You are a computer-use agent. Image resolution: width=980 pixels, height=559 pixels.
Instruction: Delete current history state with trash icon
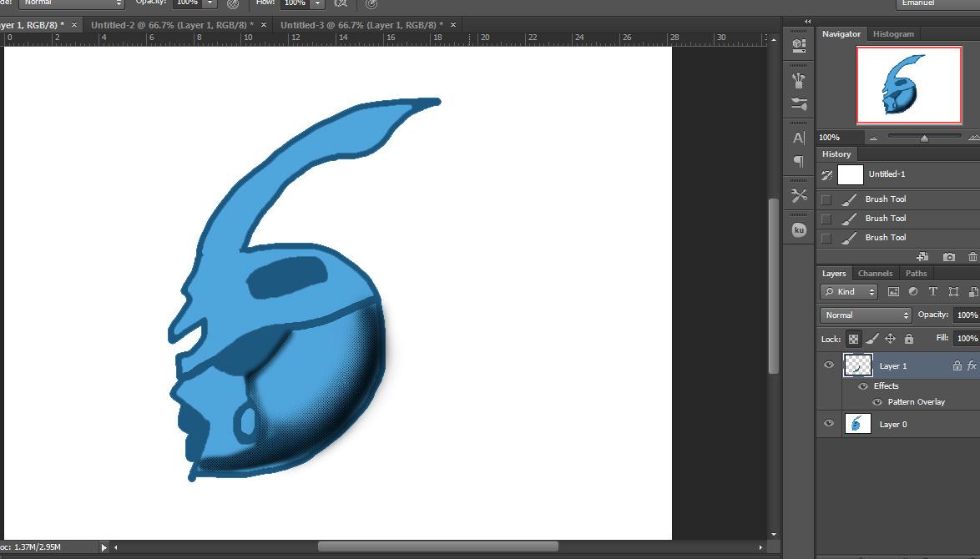(972, 257)
